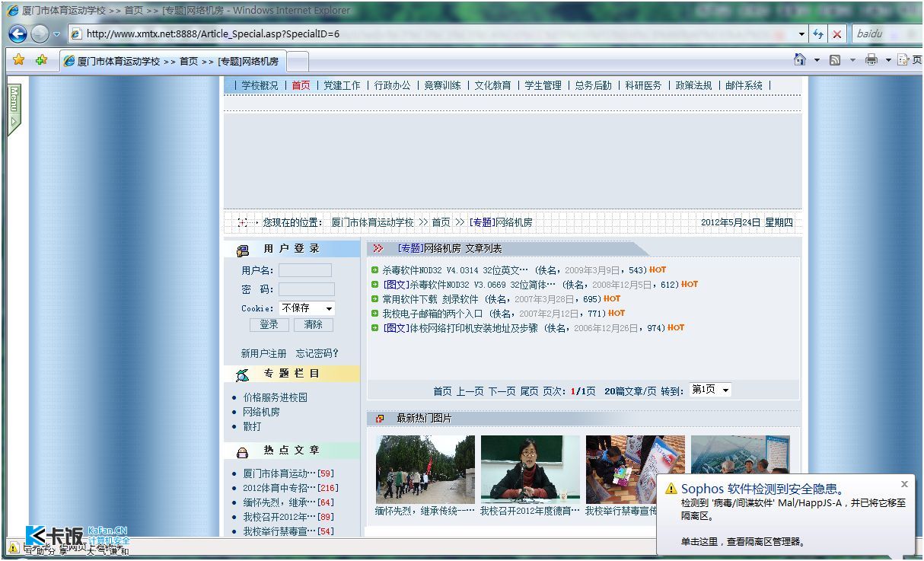
Task: Click the baidu search box
Action: pyautogui.click(x=886, y=34)
